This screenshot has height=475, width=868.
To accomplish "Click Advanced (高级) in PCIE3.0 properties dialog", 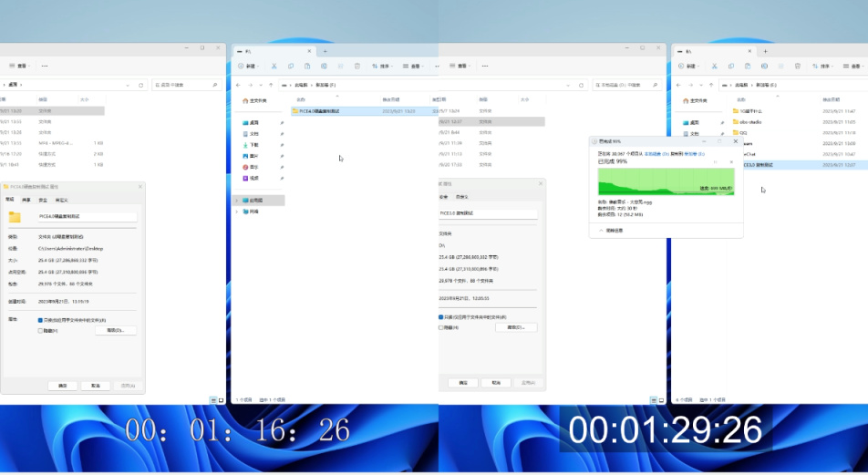I will tap(516, 327).
